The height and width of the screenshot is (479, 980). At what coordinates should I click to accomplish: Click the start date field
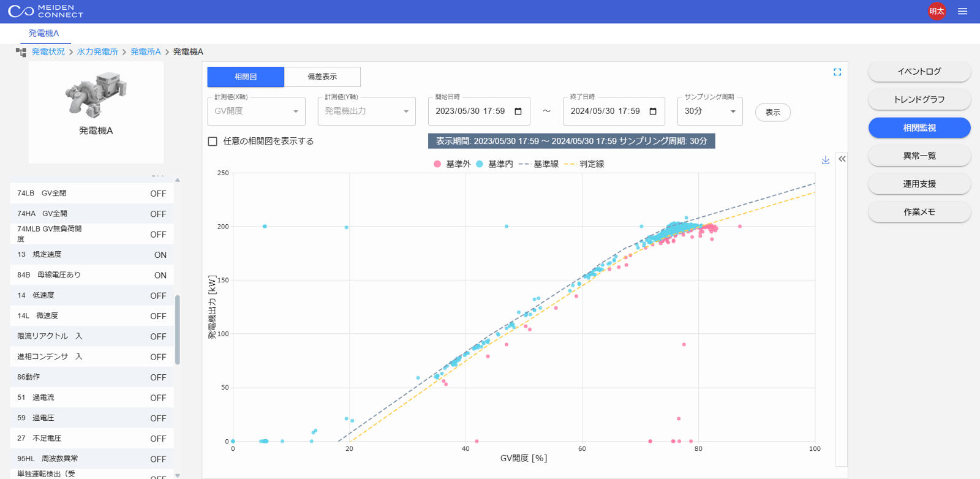coord(479,111)
